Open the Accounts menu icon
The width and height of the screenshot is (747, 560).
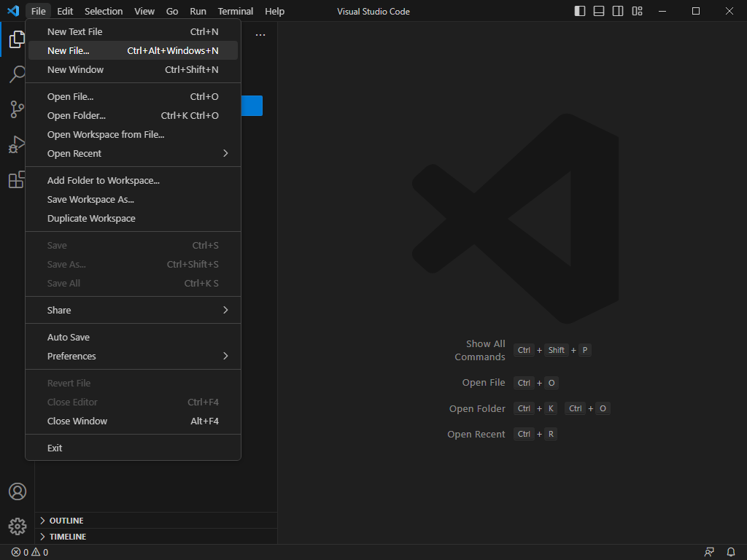[x=18, y=491]
